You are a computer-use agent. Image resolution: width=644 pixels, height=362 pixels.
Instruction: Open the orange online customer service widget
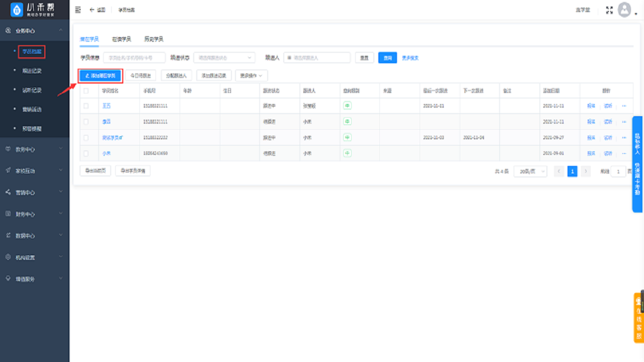point(638,317)
